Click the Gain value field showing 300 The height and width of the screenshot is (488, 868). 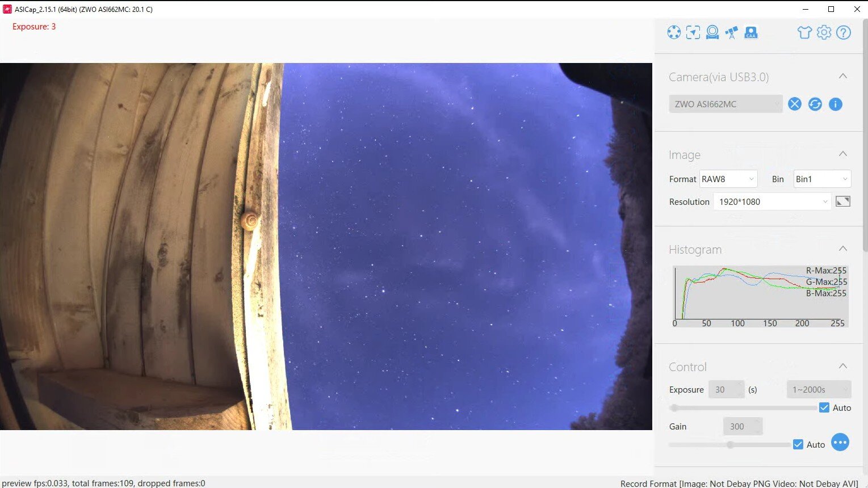tap(743, 426)
